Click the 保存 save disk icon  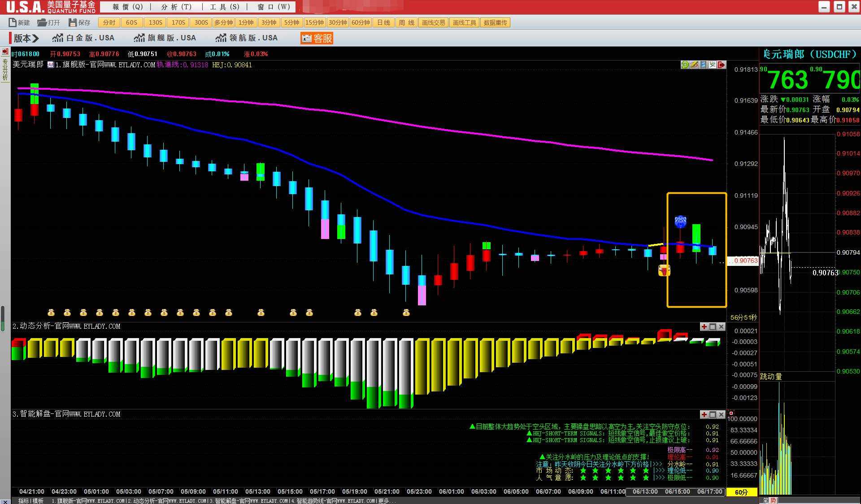pos(73,22)
